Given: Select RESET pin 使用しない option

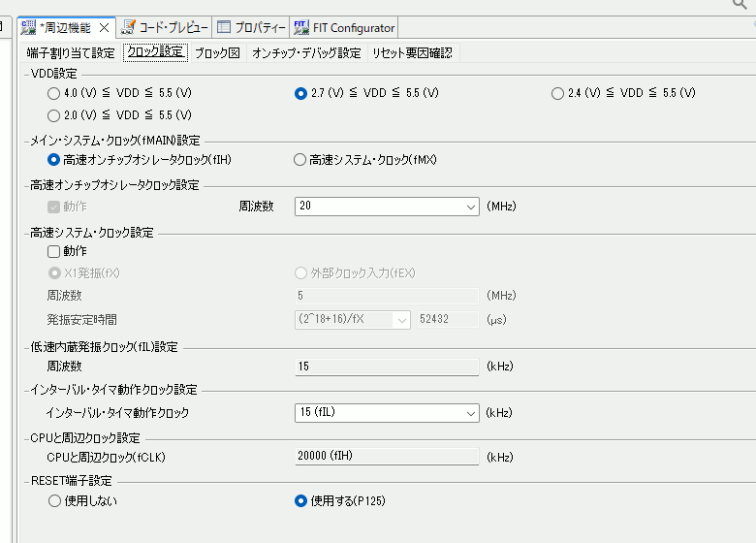Looking at the screenshot, I should [x=53, y=501].
